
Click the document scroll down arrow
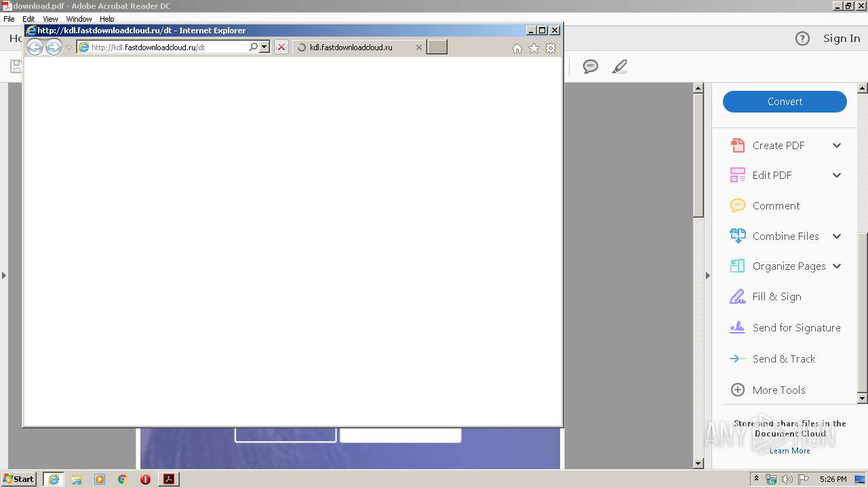pyautogui.click(x=698, y=464)
